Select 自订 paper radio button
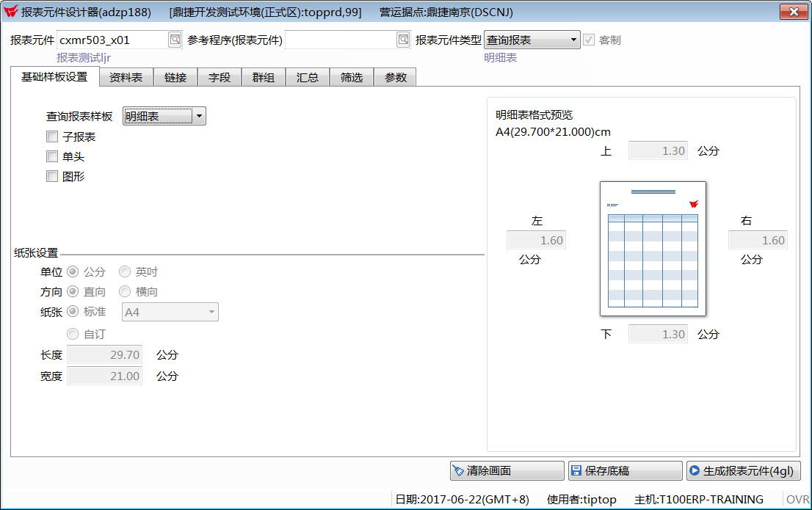The width and height of the screenshot is (812, 510). 73,334
